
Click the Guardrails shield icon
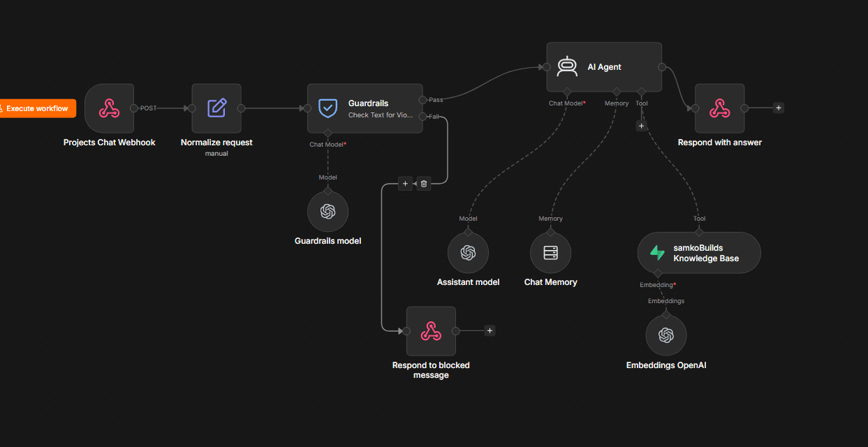click(328, 108)
